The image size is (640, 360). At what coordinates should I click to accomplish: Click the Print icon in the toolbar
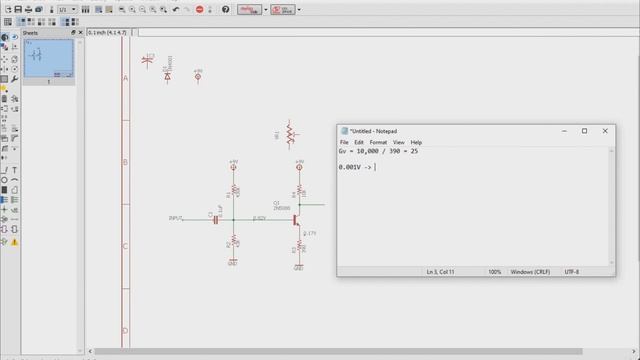(28, 9)
